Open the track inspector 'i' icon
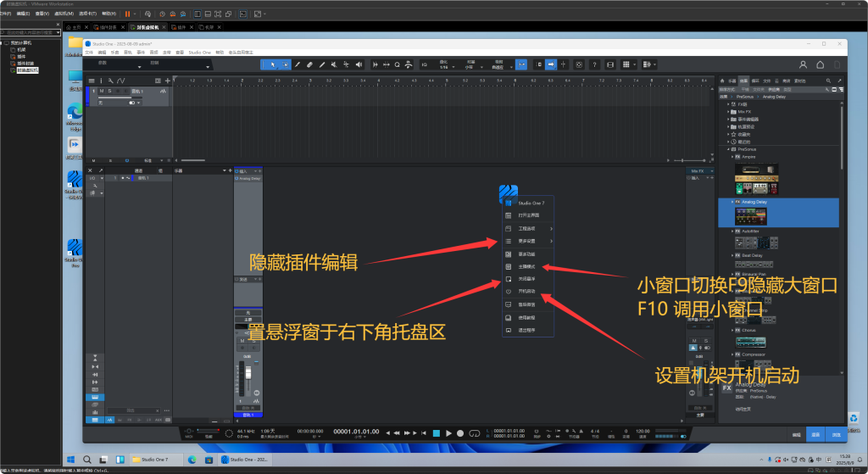 click(101, 81)
